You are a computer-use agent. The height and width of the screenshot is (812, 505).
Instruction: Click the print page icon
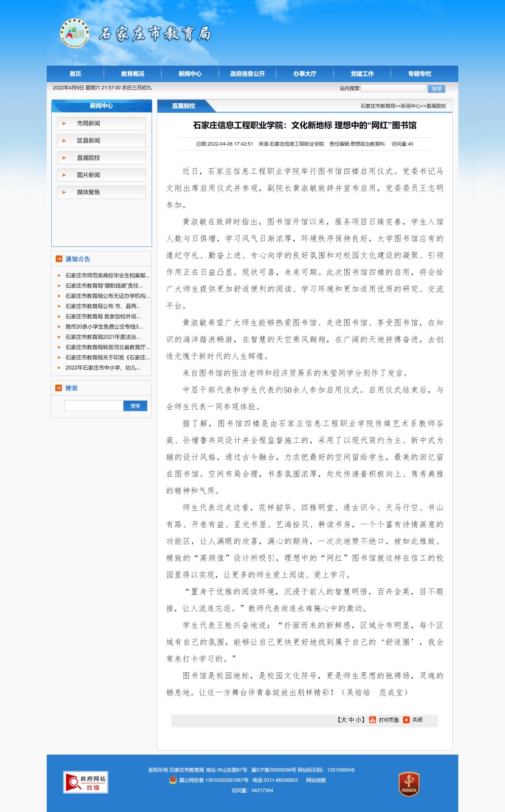(x=373, y=720)
